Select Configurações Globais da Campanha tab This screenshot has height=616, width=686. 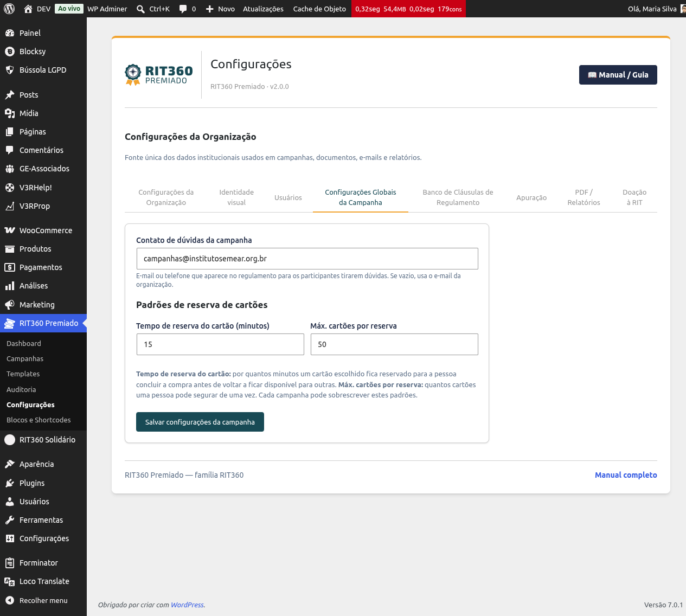(361, 197)
